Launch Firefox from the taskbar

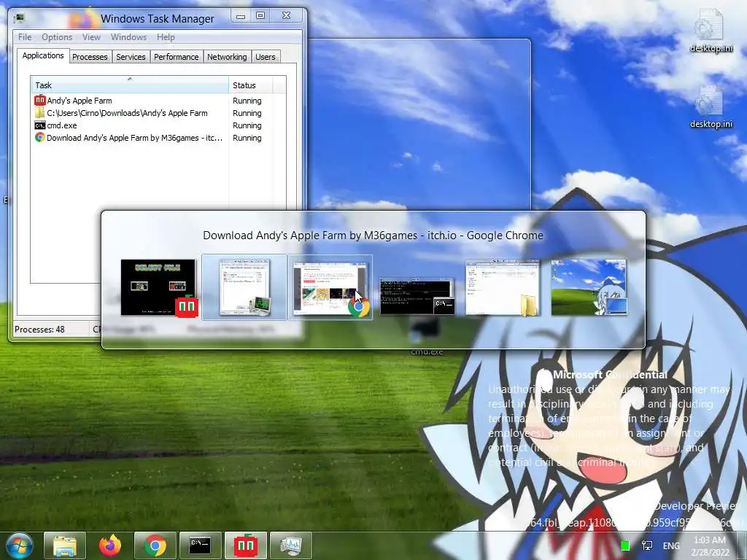click(x=109, y=545)
